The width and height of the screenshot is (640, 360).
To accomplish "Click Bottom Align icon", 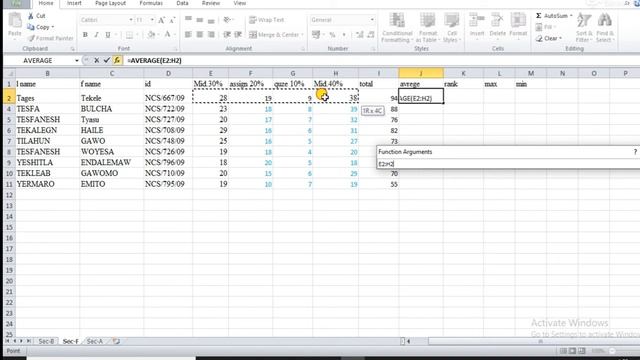I will 211,20.
